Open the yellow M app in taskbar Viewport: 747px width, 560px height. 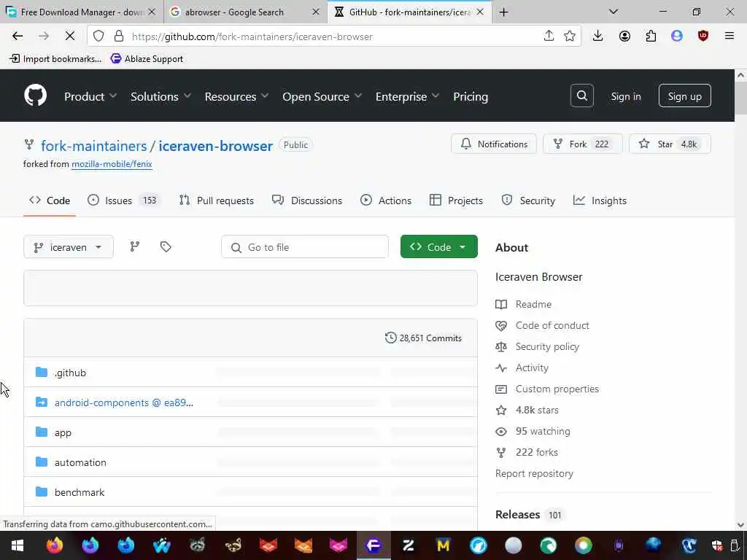[x=443, y=545]
